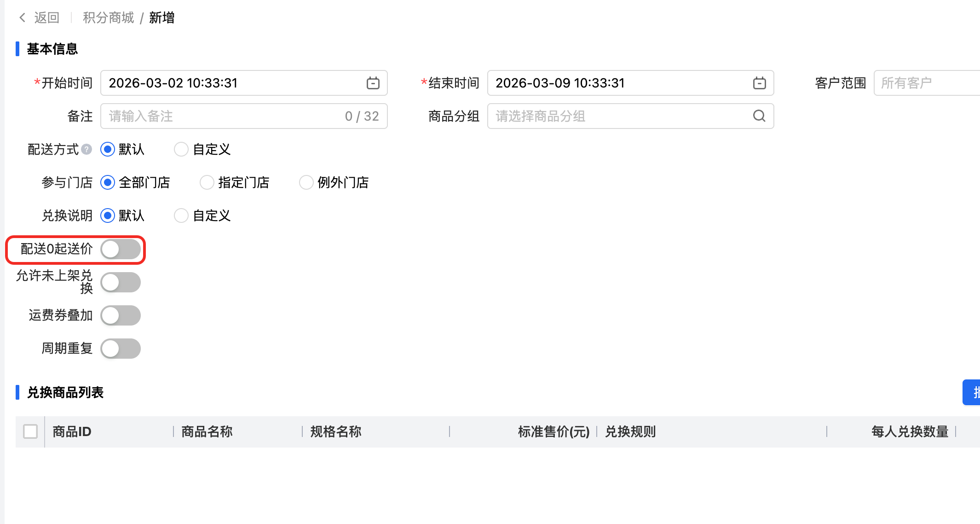This screenshot has width=980, height=524.
Task: Open the start time calendar icon
Action: click(373, 83)
